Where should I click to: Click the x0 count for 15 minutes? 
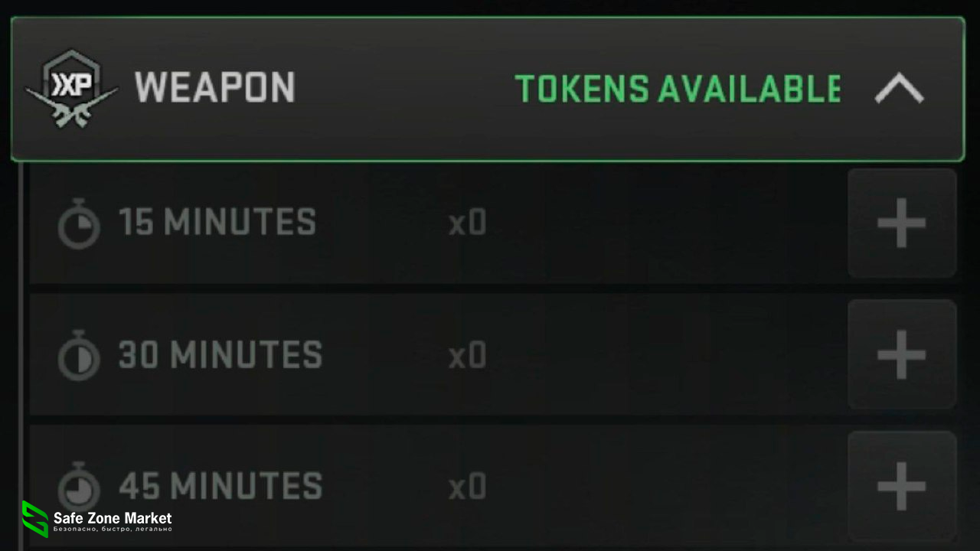pyautogui.click(x=467, y=223)
